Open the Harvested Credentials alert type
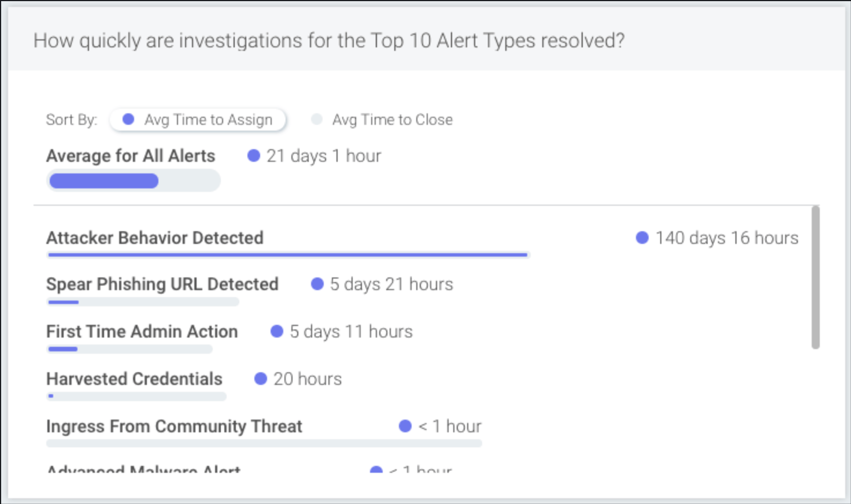 click(134, 379)
